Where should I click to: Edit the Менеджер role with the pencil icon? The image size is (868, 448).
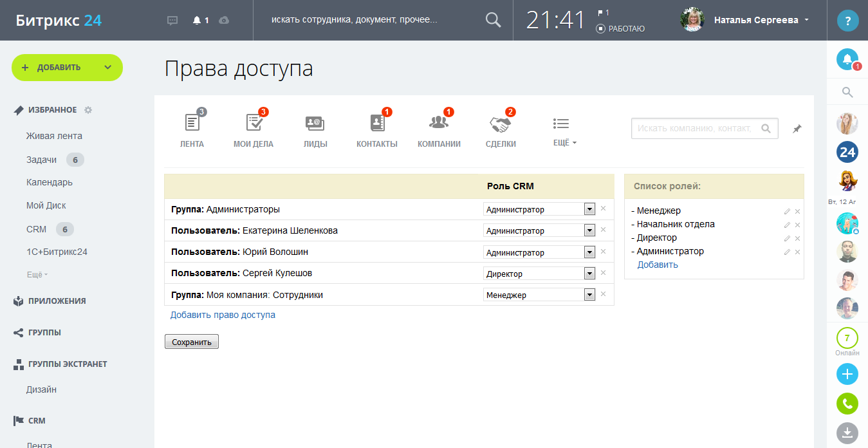(786, 210)
